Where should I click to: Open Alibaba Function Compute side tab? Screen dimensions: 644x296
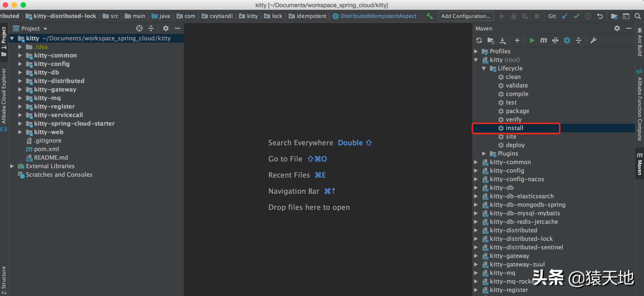(640, 105)
